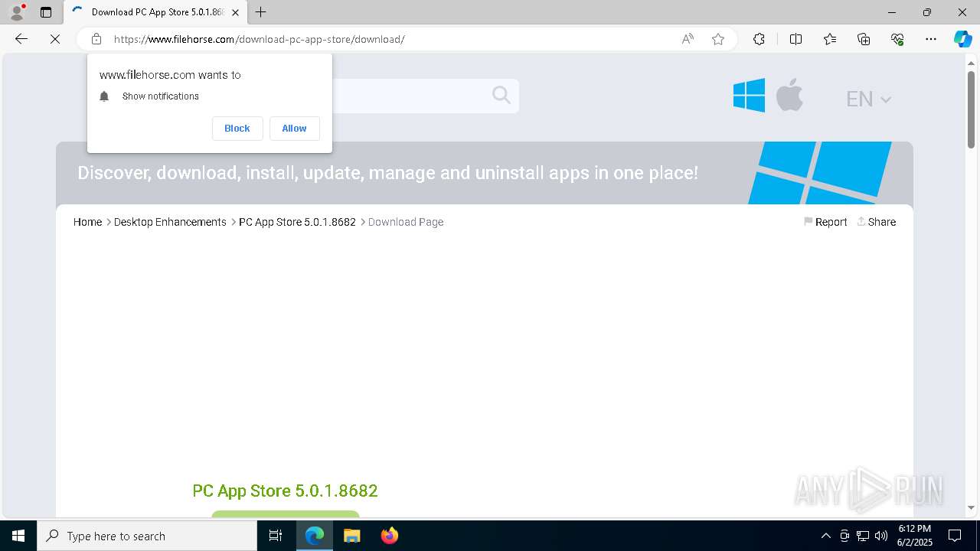Click the taskbar search box
Screen dimensions: 980x551
click(147, 536)
